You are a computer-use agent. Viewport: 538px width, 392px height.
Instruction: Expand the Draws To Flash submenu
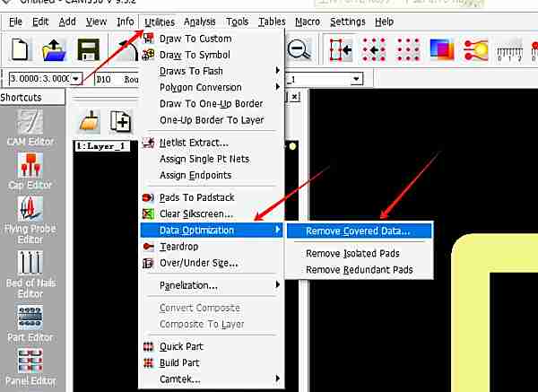(x=212, y=71)
